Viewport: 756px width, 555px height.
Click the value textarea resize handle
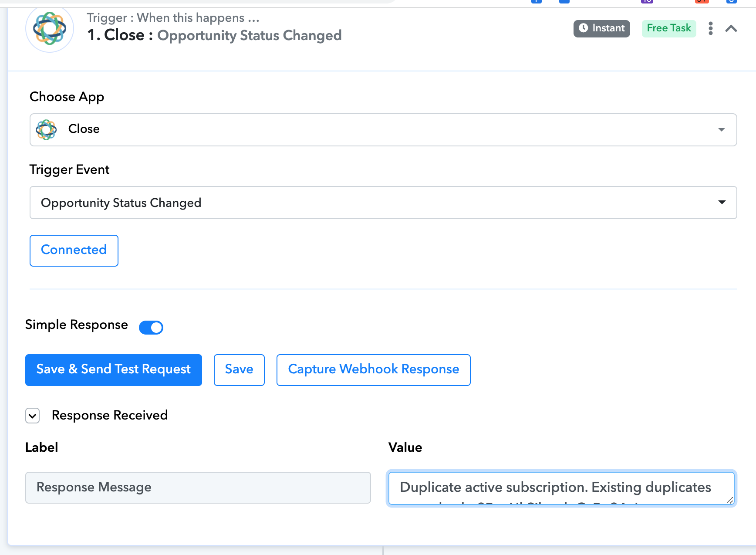click(730, 500)
